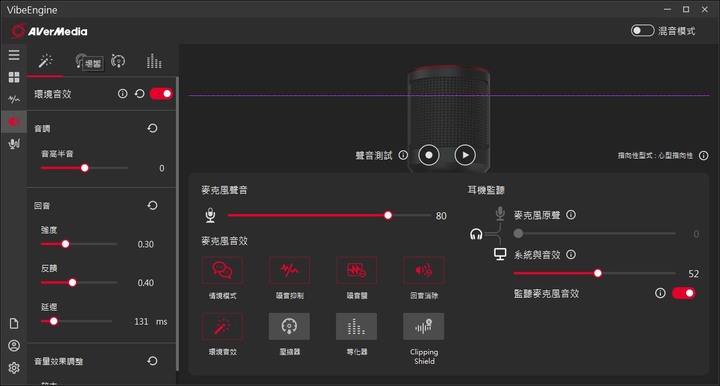
Task: Reset all 環境音效 settings in the header row
Action: (140, 94)
